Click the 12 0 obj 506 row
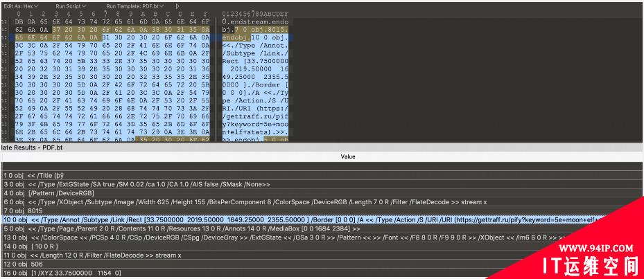This screenshot has height=279, width=644. pyautogui.click(x=28, y=264)
